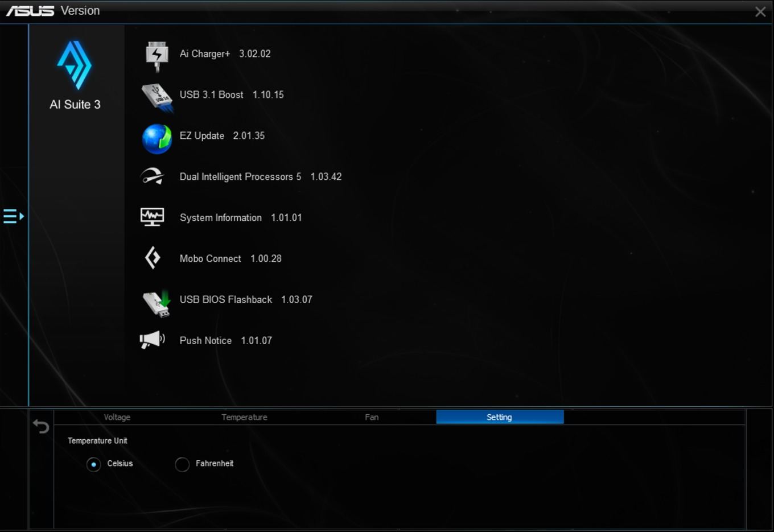Switch to the Voltage tab

(117, 417)
